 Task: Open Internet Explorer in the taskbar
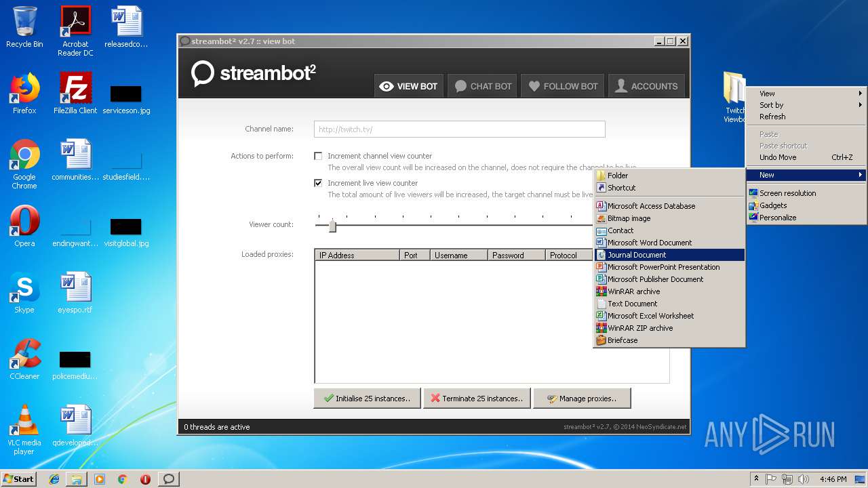(54, 479)
